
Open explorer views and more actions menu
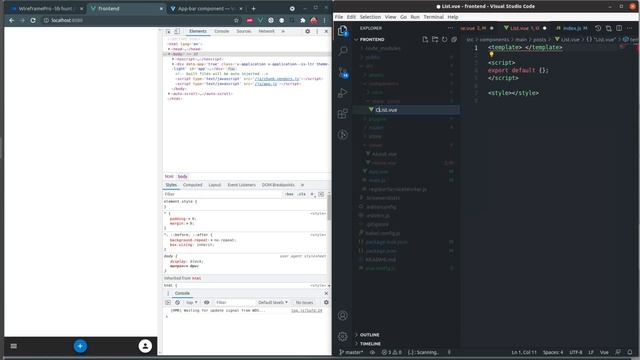[x=450, y=28]
